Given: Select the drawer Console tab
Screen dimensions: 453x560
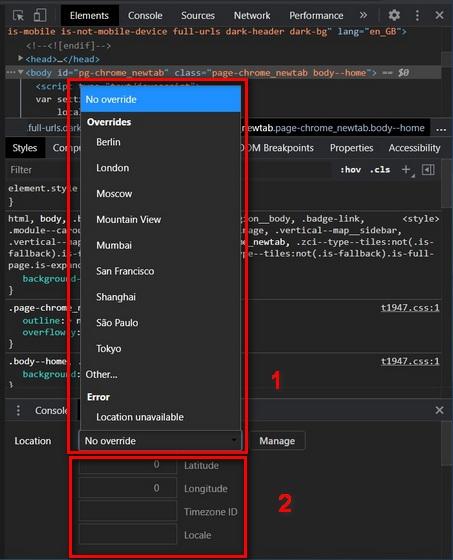Looking at the screenshot, I should pos(51,410).
